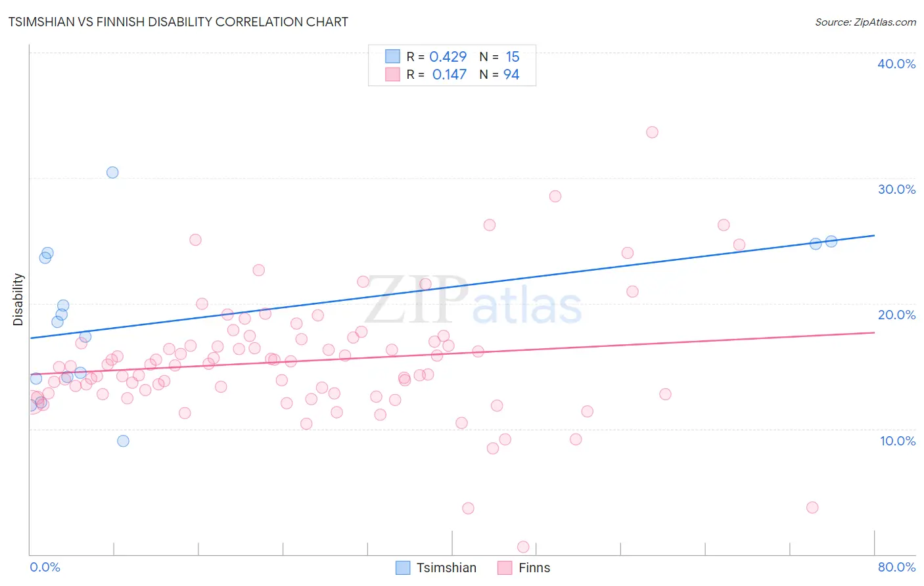Screen dimensions: 924x586
Task: Click the ZIPatlas watermark in chart center
Action: [473, 302]
